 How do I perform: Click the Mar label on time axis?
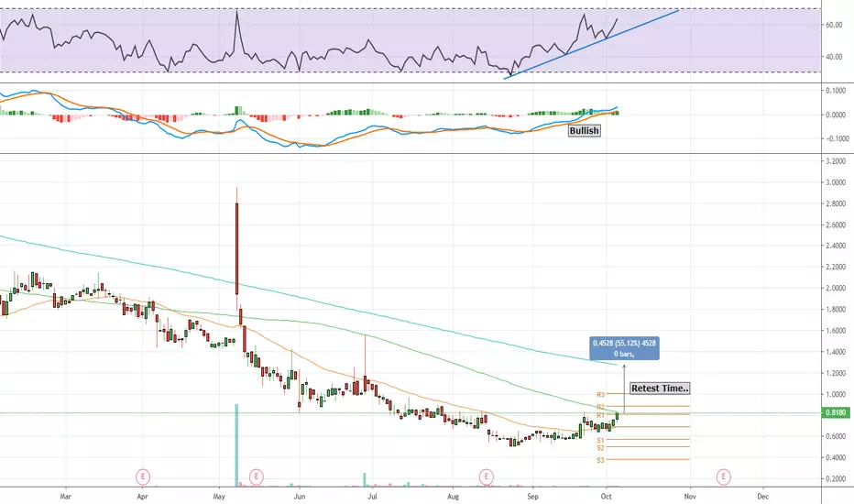click(x=66, y=497)
